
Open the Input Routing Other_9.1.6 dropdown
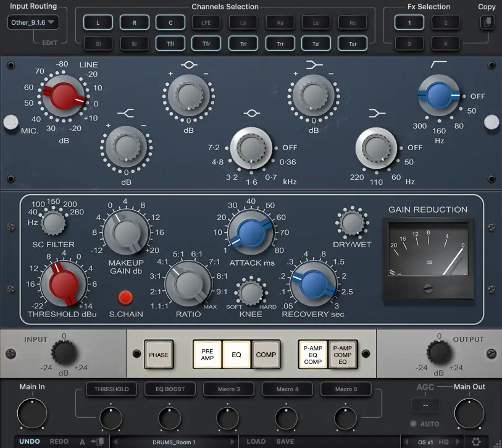coord(33,22)
